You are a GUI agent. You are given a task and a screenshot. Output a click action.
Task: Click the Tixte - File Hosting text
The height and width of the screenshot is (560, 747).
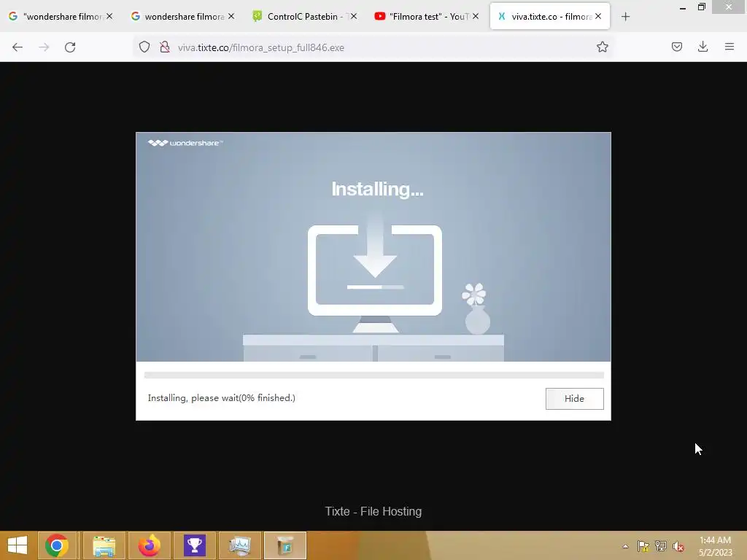tap(373, 511)
